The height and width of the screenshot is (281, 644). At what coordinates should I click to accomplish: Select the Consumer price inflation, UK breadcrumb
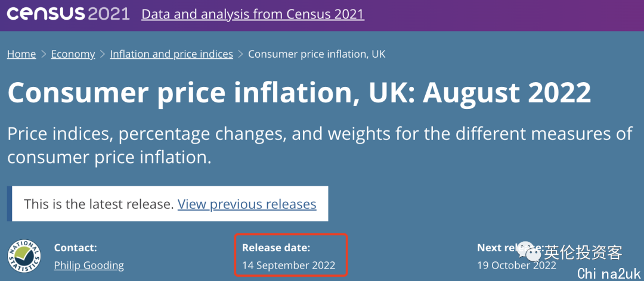317,54
